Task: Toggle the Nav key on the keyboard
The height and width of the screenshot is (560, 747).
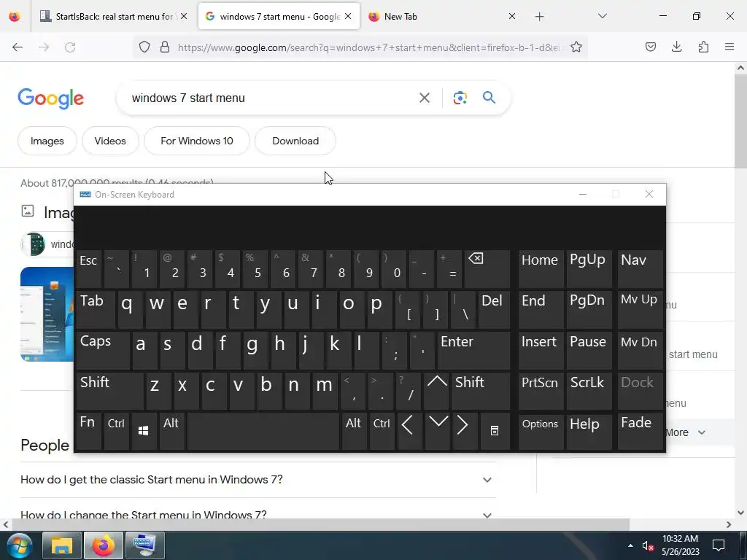Action: point(640,268)
